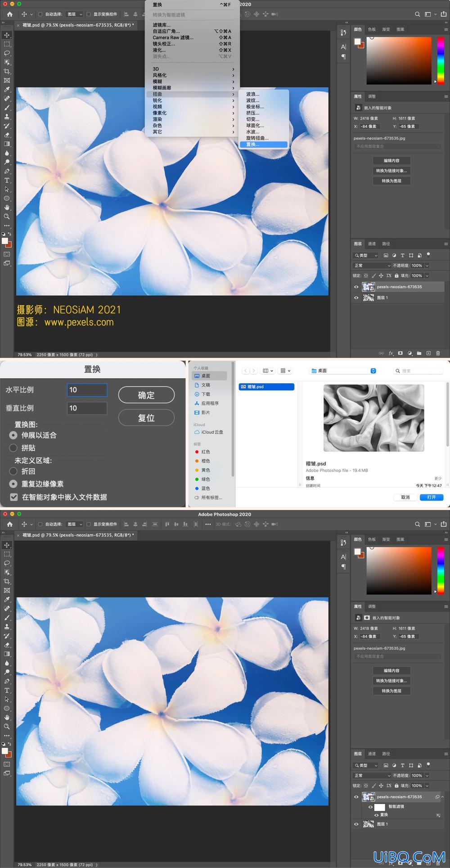Viewport: 450px width, 868px height.
Task: Click lock all padlock icon in lower window
Action: tap(396, 786)
